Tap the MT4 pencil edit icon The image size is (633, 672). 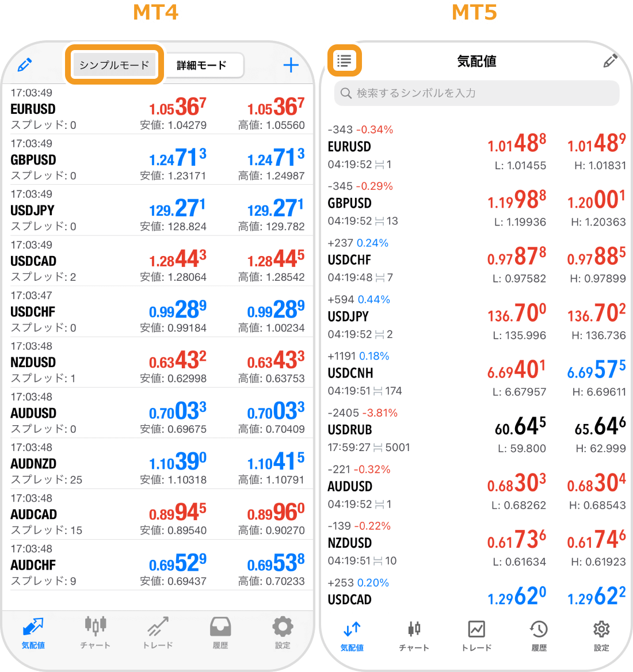(24, 65)
